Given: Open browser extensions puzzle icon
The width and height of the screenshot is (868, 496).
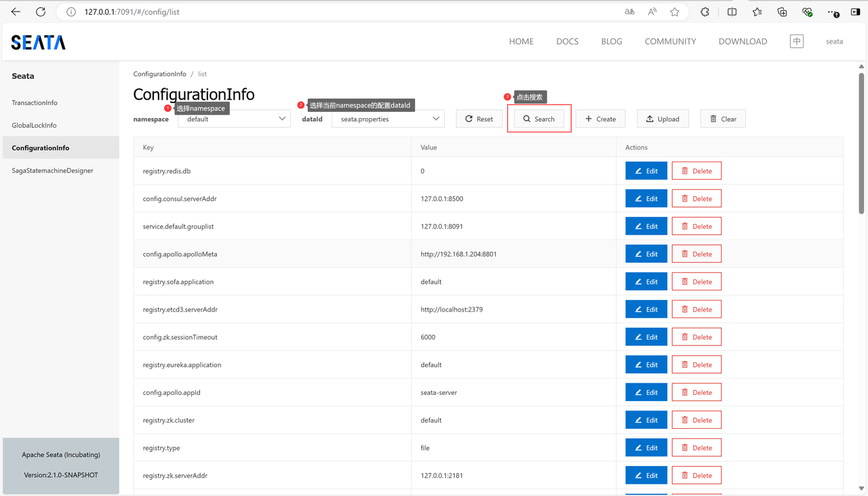Looking at the screenshot, I should (705, 12).
